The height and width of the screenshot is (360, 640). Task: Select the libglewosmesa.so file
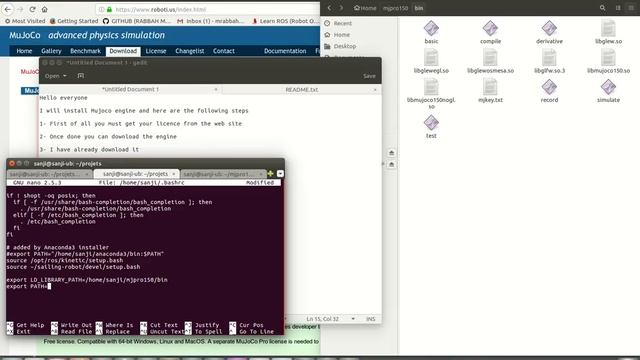[490, 62]
